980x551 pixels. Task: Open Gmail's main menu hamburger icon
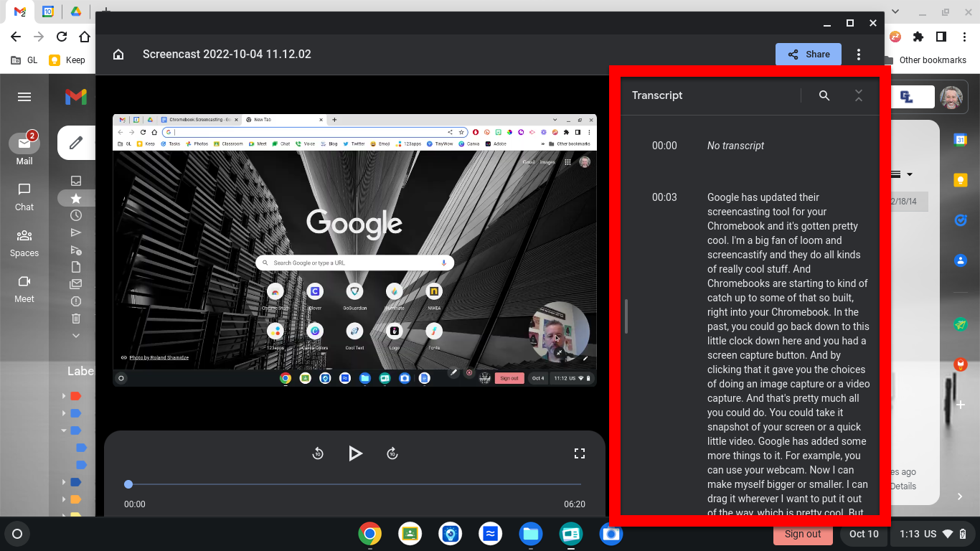24,97
